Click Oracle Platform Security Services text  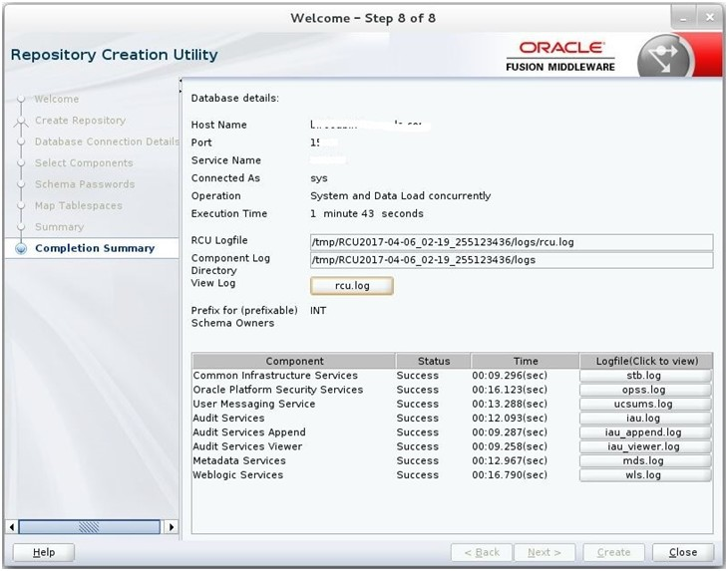pos(277,390)
